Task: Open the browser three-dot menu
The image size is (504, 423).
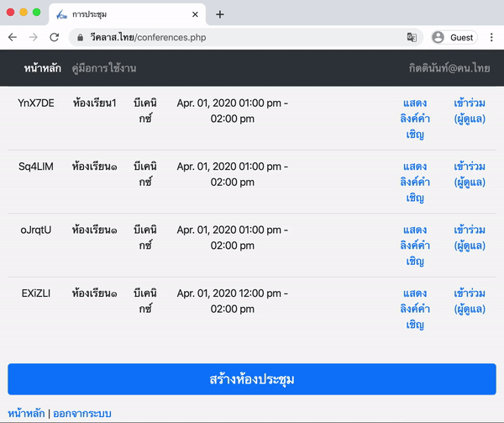Action: [491, 37]
